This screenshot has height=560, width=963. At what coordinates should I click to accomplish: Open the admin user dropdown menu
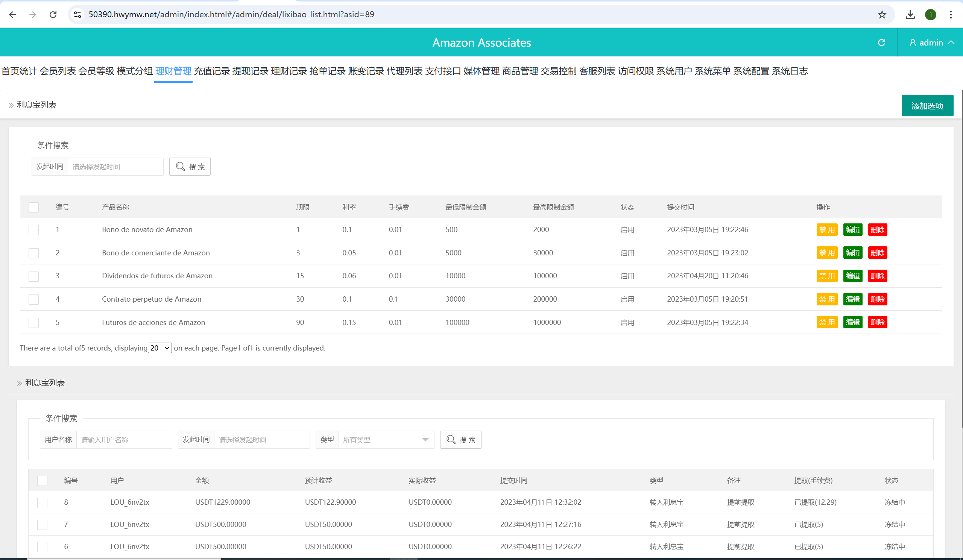931,42
